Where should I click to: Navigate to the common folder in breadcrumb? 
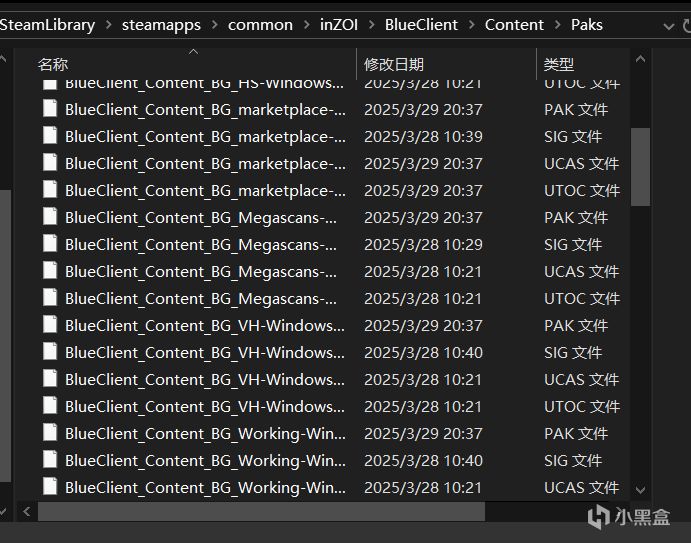[260, 25]
